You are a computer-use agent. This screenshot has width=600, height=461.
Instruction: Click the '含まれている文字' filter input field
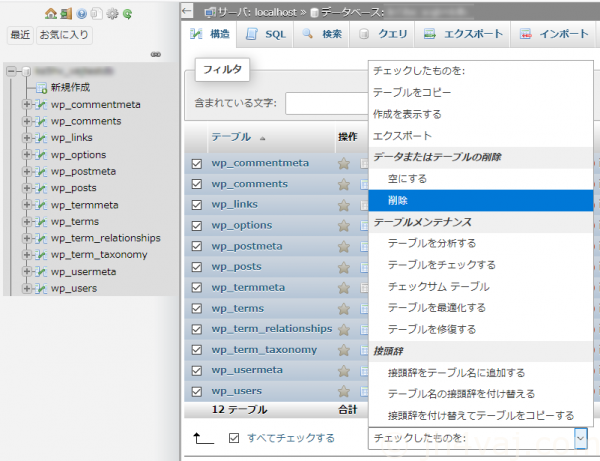[325, 104]
